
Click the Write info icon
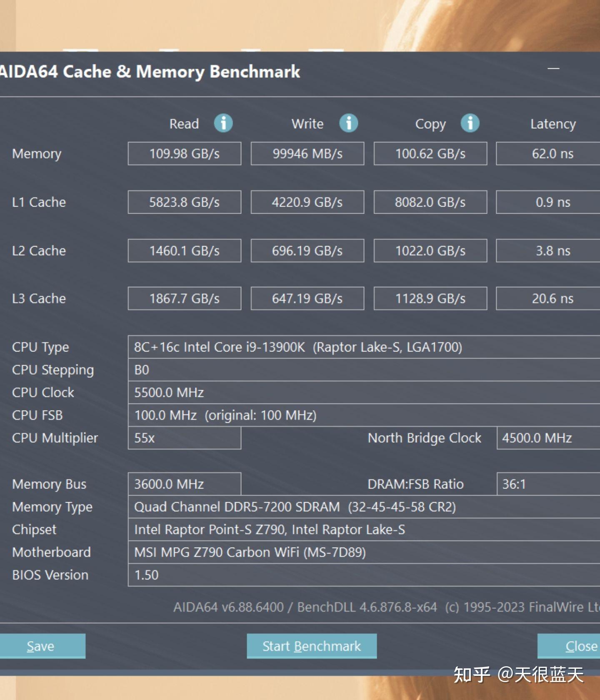pos(348,123)
